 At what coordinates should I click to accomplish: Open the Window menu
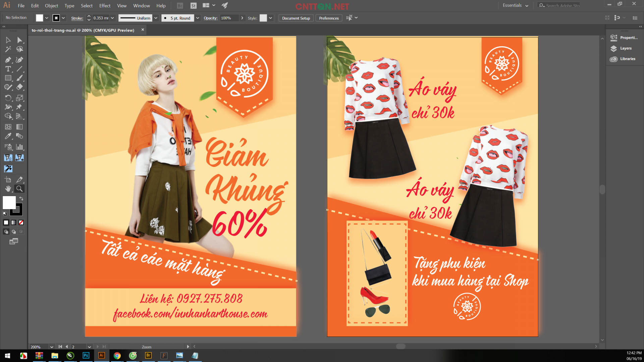click(142, 6)
